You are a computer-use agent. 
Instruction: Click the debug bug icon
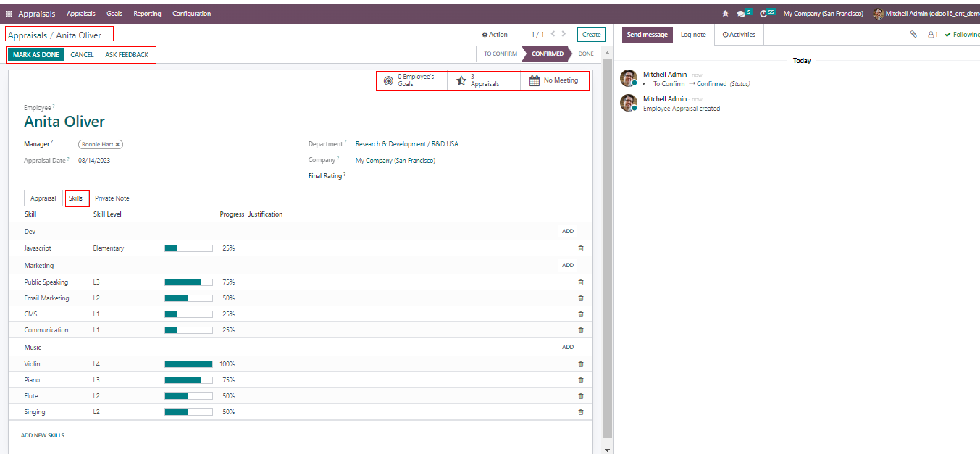[x=726, y=14]
